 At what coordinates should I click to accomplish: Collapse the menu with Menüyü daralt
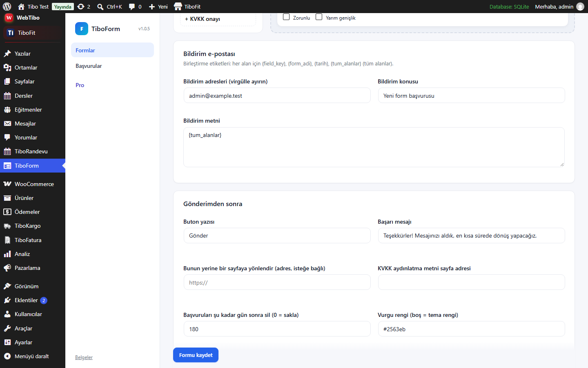click(x=33, y=356)
